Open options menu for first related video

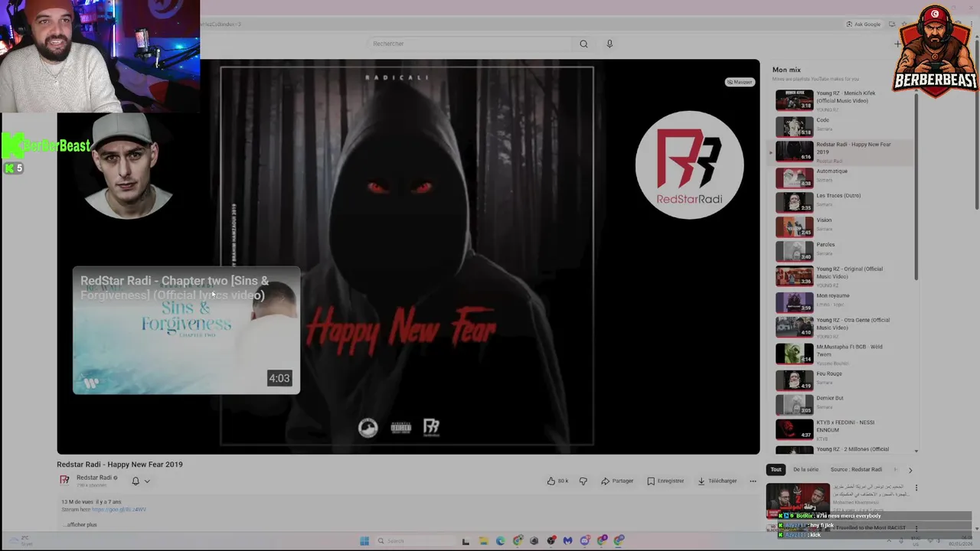(916, 488)
